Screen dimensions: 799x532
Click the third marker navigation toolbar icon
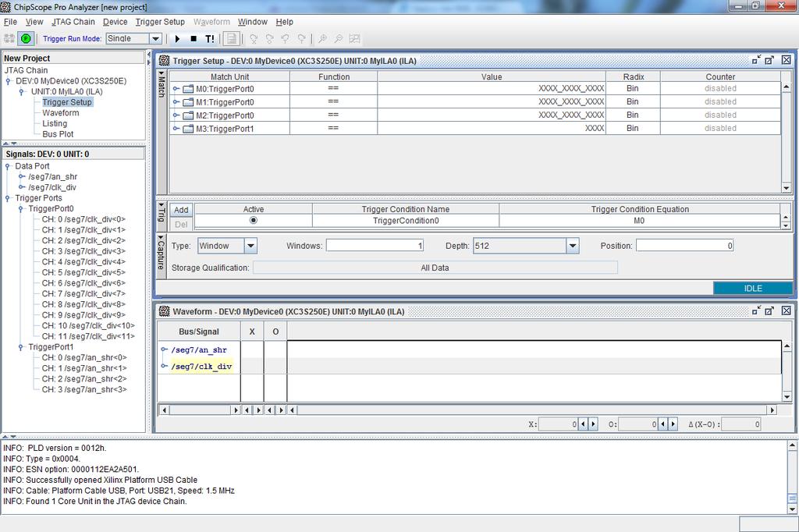tap(286, 38)
